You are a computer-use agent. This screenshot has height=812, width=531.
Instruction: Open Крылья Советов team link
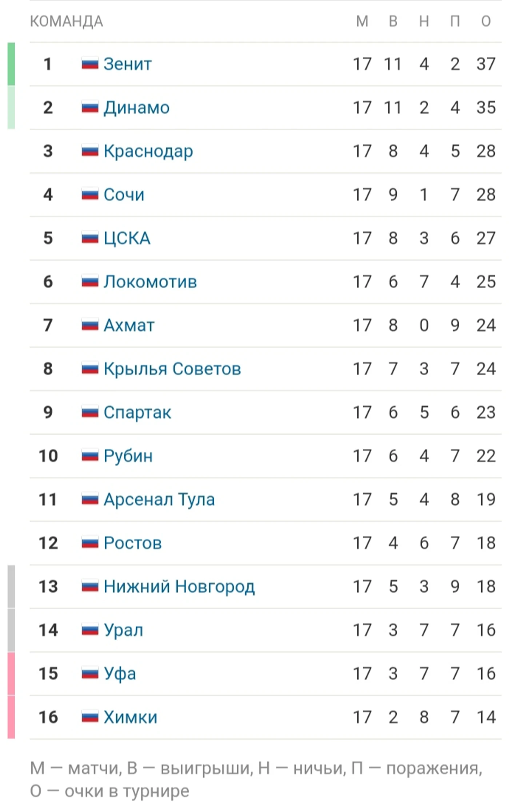pos(172,369)
